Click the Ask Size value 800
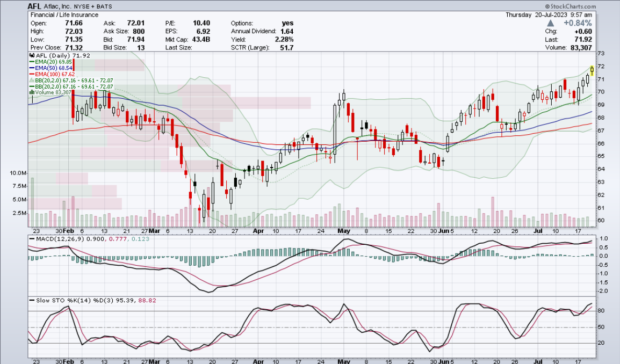 click(x=139, y=31)
